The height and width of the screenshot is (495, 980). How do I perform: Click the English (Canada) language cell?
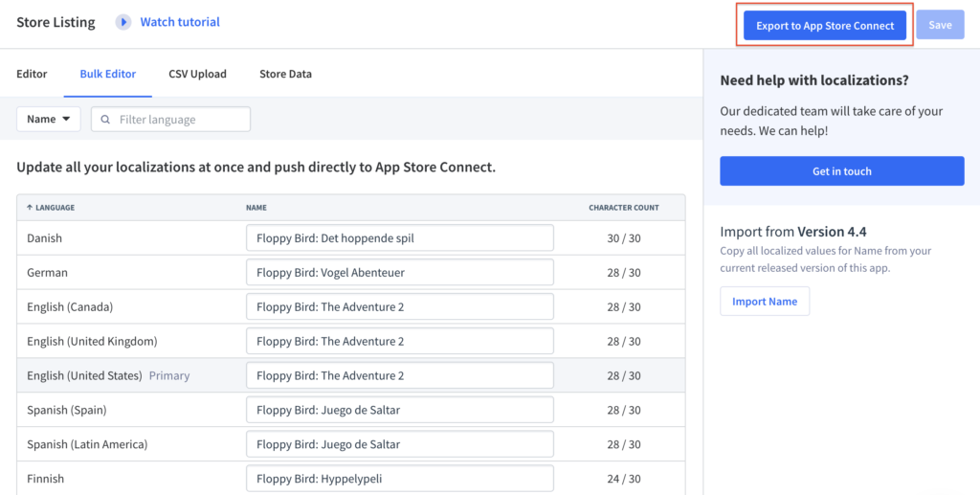click(70, 307)
